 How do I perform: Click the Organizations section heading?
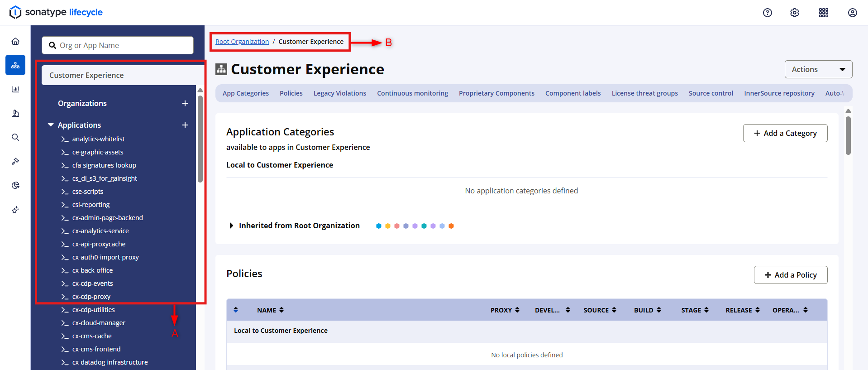82,103
